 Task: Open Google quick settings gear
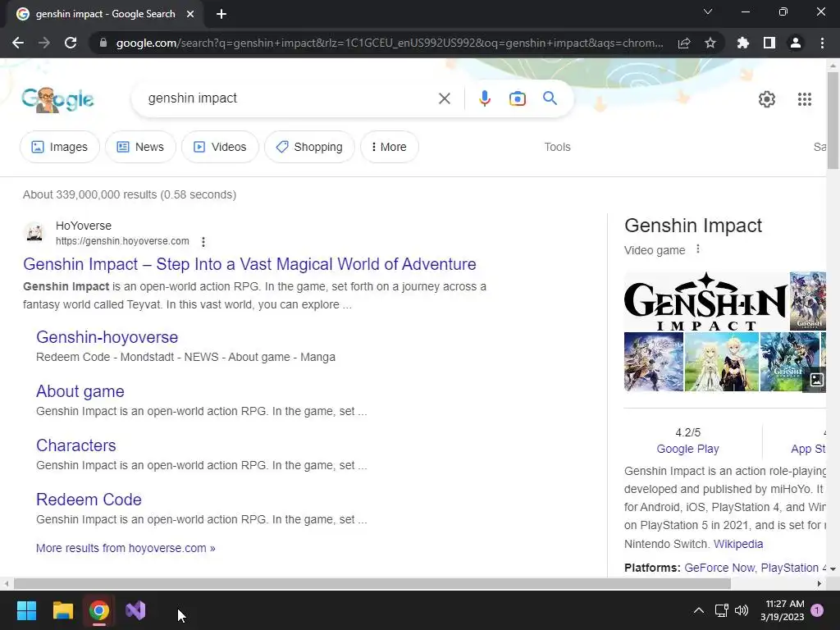coord(767,99)
